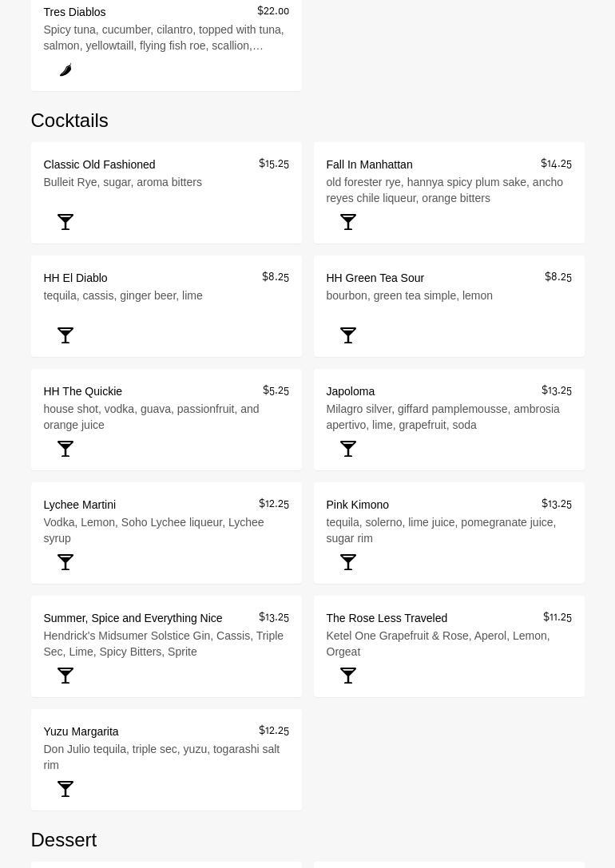
Task: Click the cocktail icon under The Rose Less Traveled
Action: pos(348,676)
